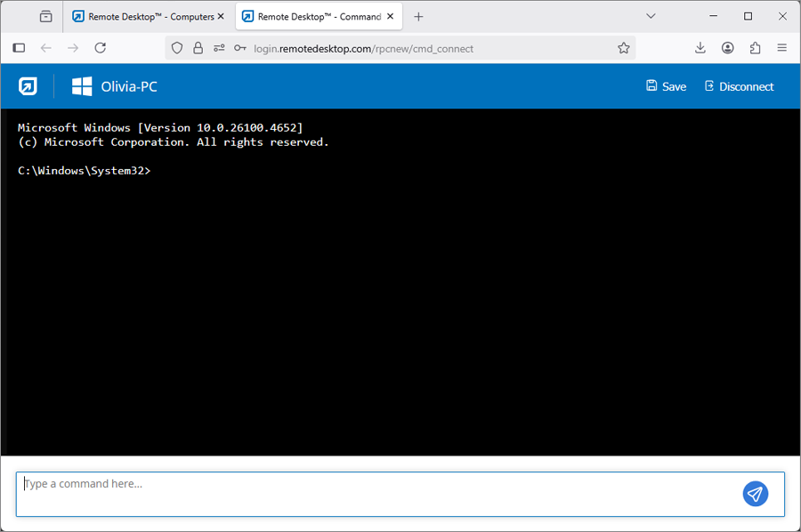The width and height of the screenshot is (801, 532).
Task: Open the Firefox account icon
Action: click(x=728, y=48)
